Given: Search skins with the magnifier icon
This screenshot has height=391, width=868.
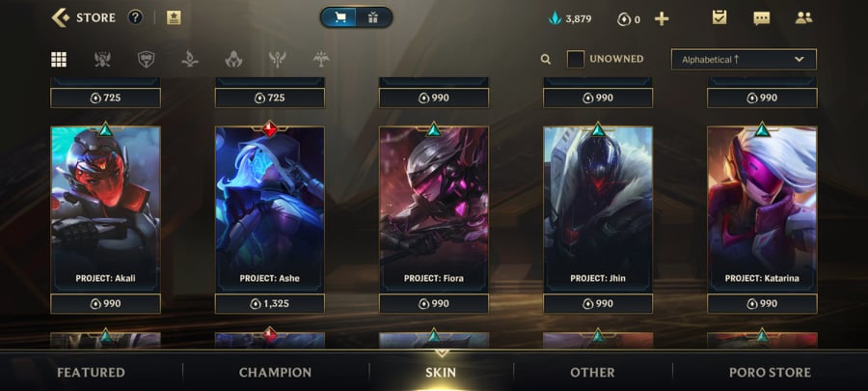Looking at the screenshot, I should (546, 59).
